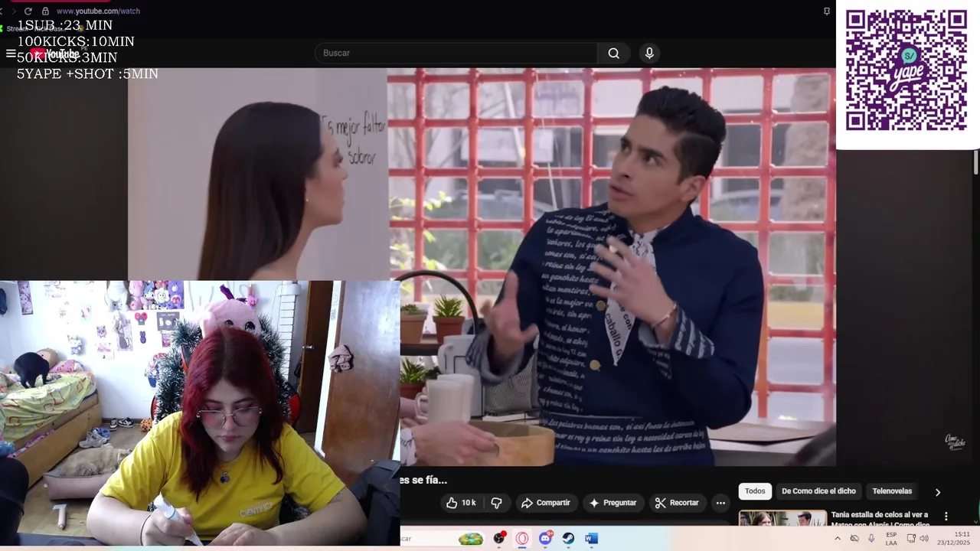Open the Compartir share dialog
The width and height of the screenshot is (980, 551).
coord(545,503)
